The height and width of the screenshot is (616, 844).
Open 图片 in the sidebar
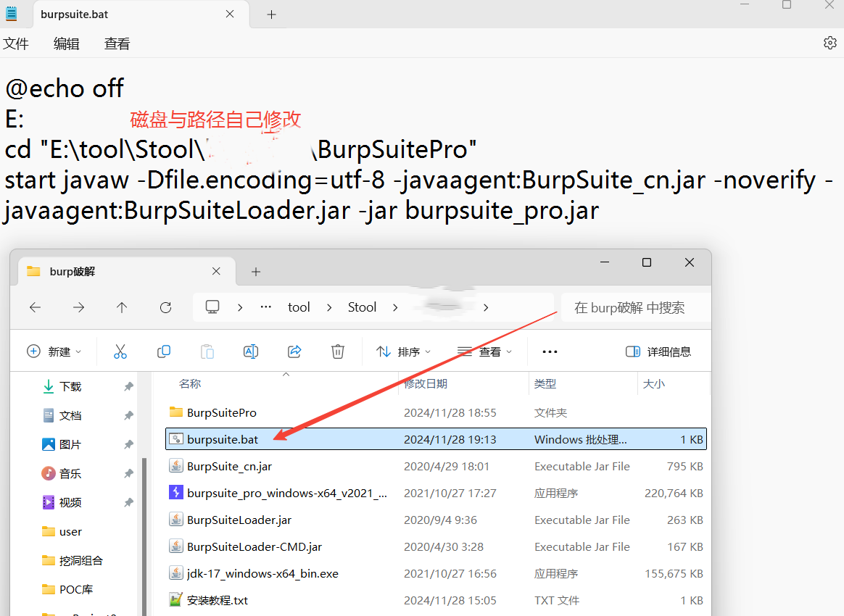(x=70, y=444)
